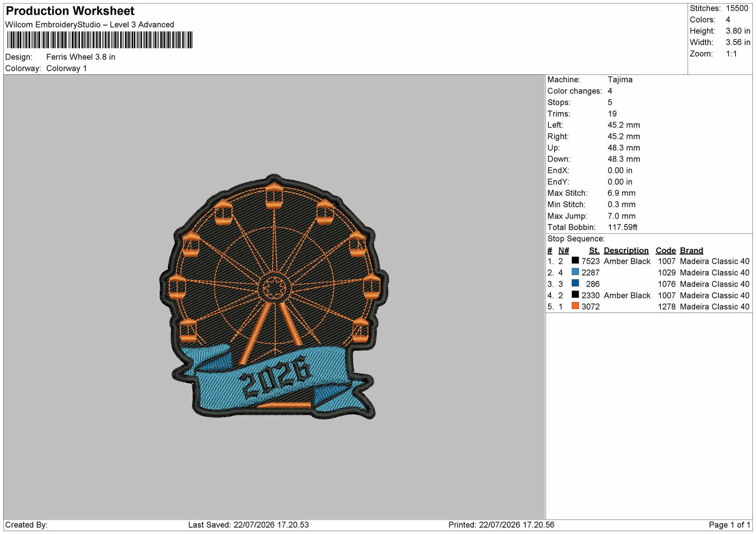
Task: Click the 'St.' column header
Action: [594, 251]
